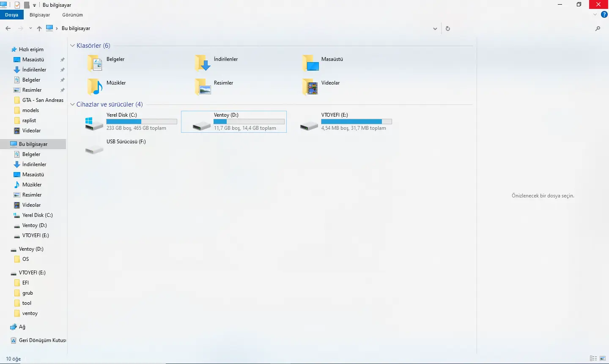Open EFI folder under VTOYEFI (E:)

[22, 283]
